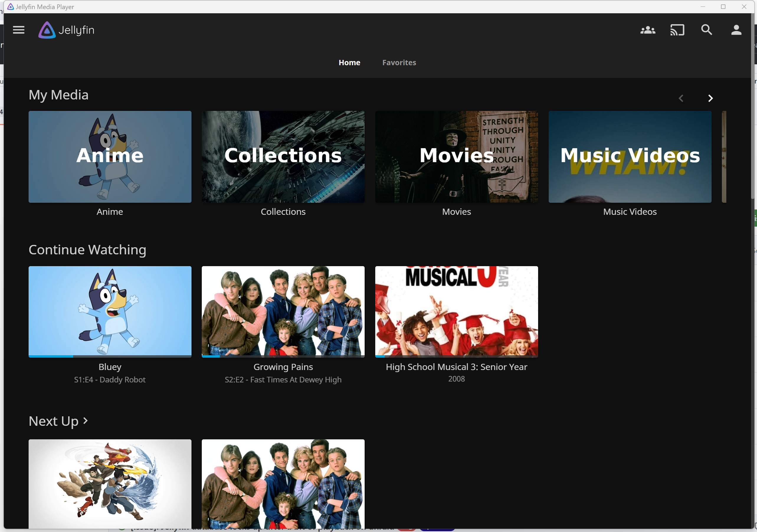Open the Collections library card
The width and height of the screenshot is (757, 532).
[283, 157]
